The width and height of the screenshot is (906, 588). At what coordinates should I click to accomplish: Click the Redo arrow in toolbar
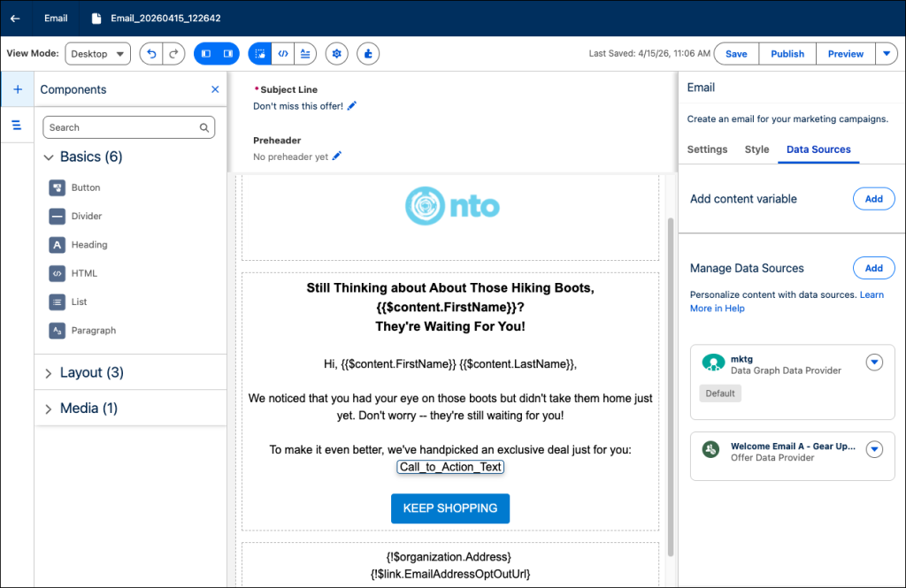click(174, 54)
